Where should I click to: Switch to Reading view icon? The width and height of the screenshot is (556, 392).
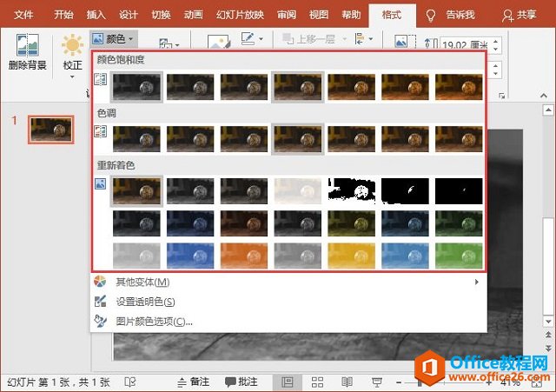(346, 382)
